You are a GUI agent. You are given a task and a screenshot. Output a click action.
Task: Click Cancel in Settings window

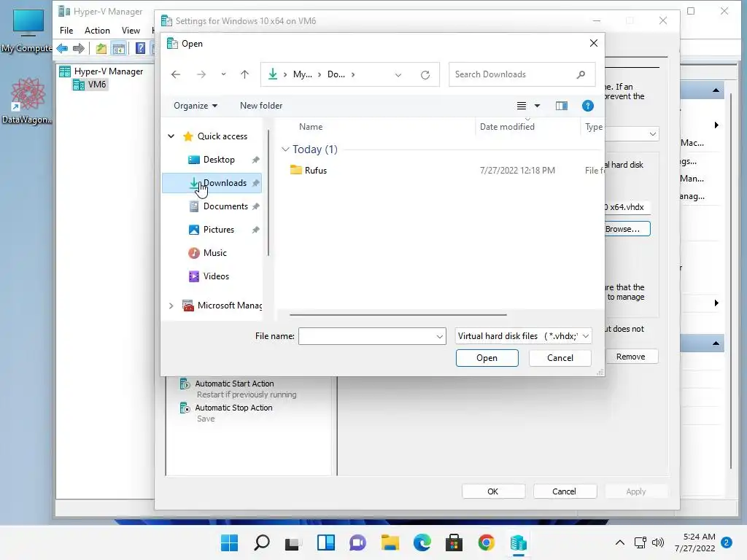[x=565, y=491]
